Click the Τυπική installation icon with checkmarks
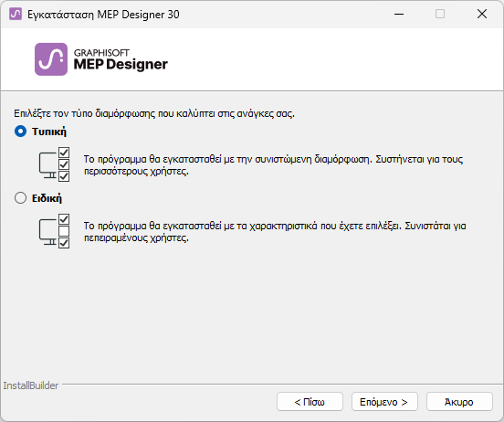504x422 pixels. (54, 164)
